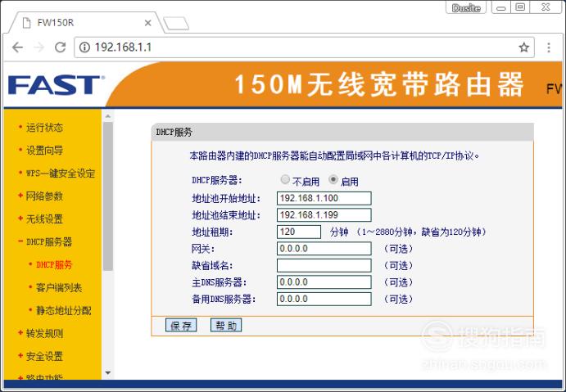Click the browser back arrow
The image size is (566, 392).
(x=17, y=47)
